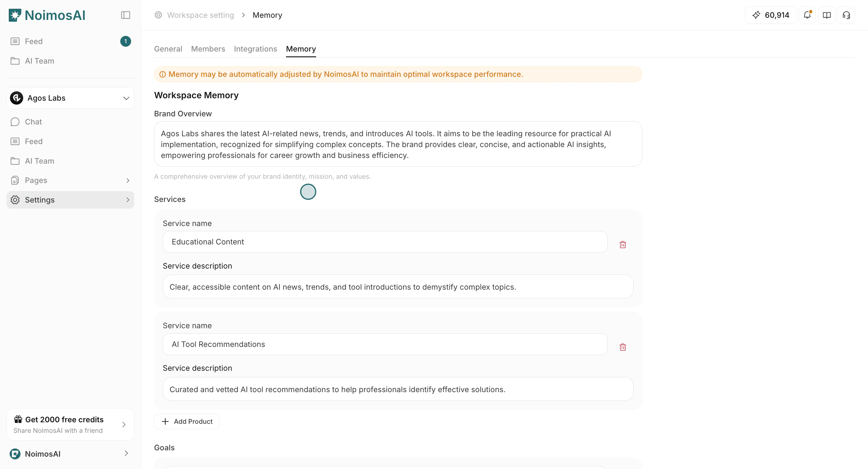The height and width of the screenshot is (469, 868).
Task: Delete the Educational Content service
Action: pyautogui.click(x=622, y=245)
